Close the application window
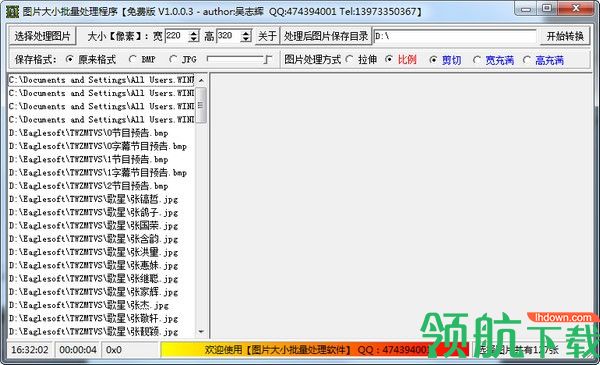 576,9
